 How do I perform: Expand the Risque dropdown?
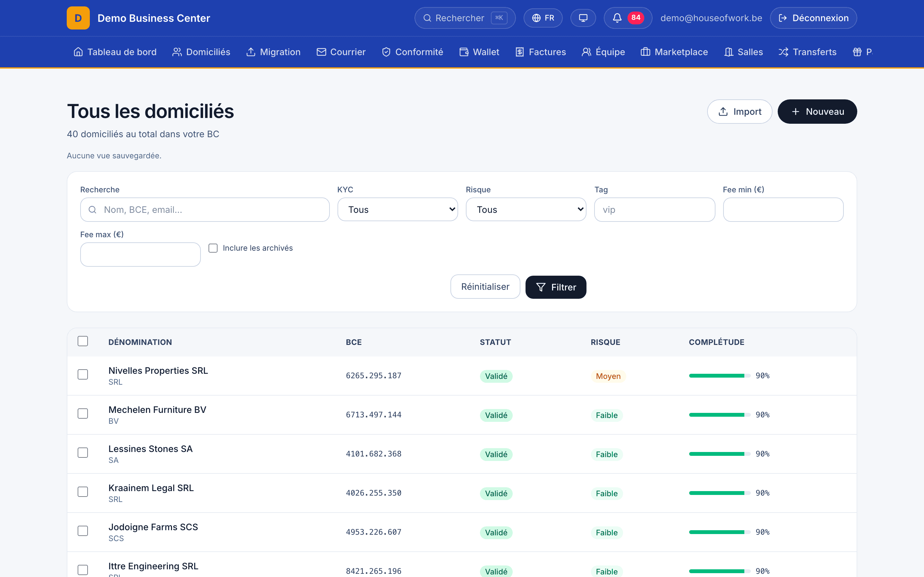tap(526, 210)
